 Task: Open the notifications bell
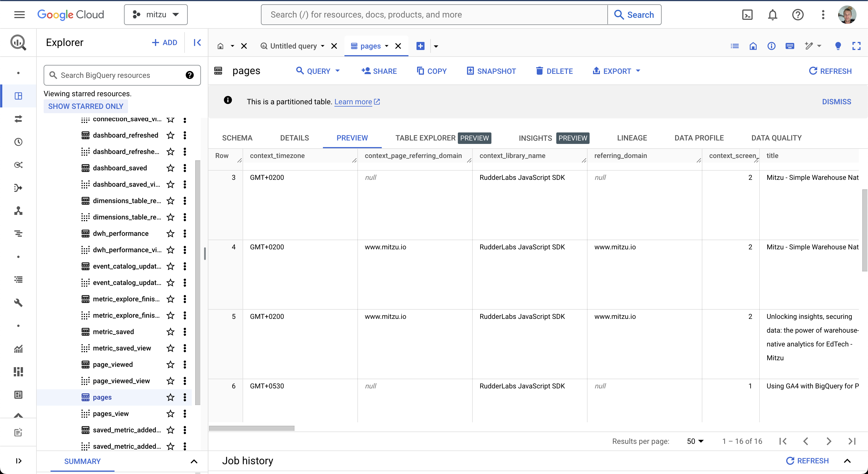pos(772,15)
